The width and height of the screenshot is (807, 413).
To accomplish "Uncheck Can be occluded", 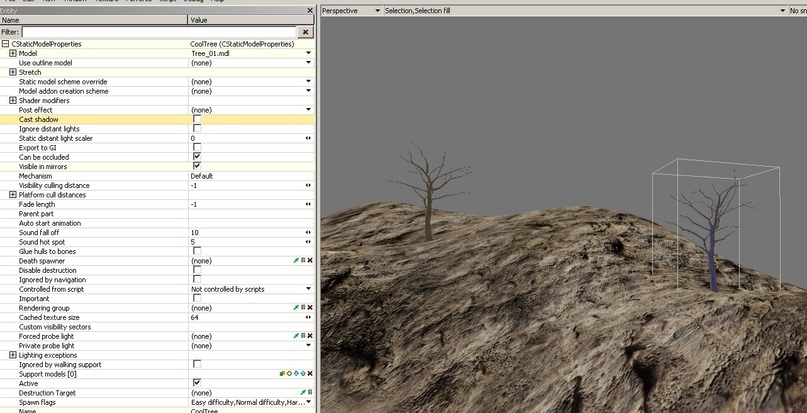I will click(x=197, y=157).
